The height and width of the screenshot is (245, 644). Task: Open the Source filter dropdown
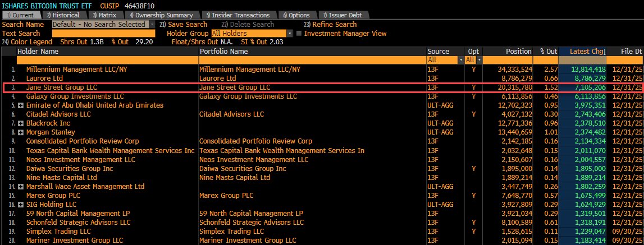click(x=461, y=60)
